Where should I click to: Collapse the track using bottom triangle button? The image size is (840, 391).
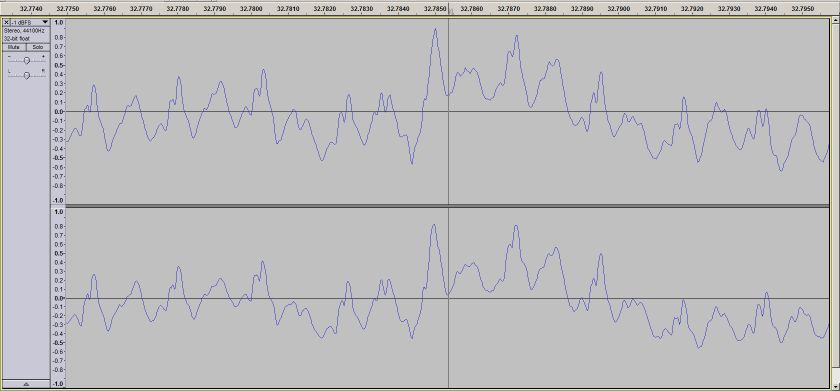click(26, 384)
